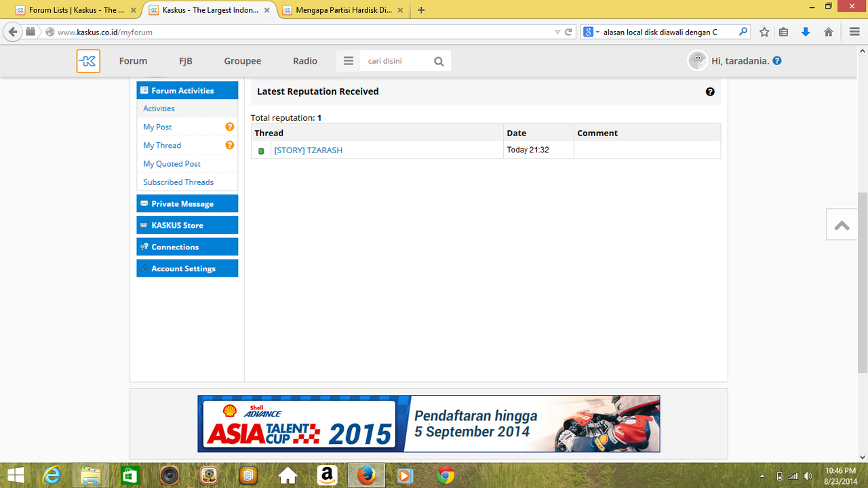Viewport: 868px width, 488px height.
Task: Click the Shell Advance Asia Talent Cup banner
Action: (x=429, y=424)
